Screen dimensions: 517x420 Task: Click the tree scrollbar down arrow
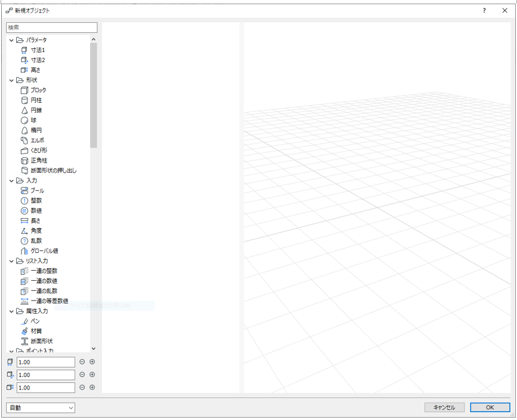[94, 349]
